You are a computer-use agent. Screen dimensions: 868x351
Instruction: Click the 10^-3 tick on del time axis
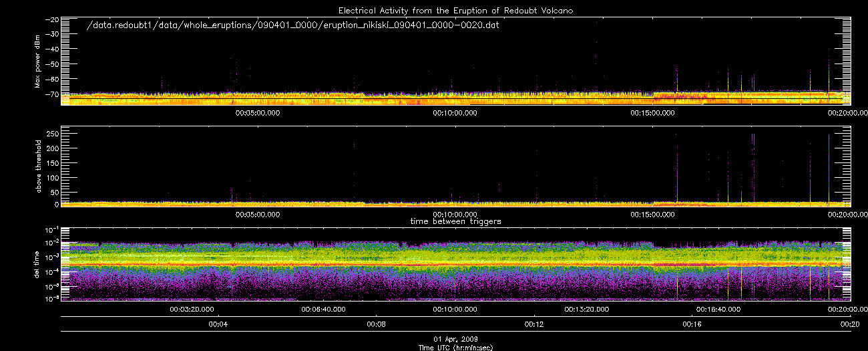coord(51,257)
